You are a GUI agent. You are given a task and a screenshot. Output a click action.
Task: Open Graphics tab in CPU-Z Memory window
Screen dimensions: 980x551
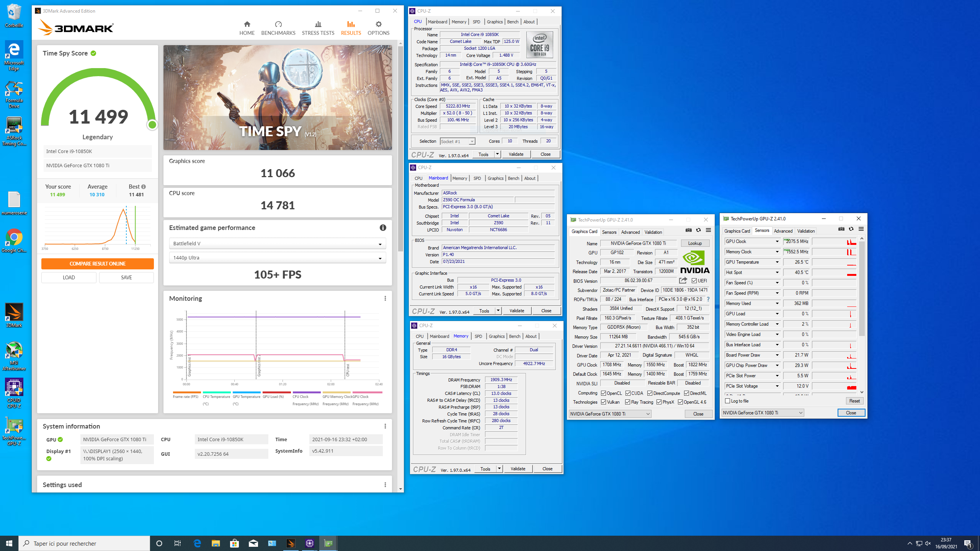click(x=497, y=336)
